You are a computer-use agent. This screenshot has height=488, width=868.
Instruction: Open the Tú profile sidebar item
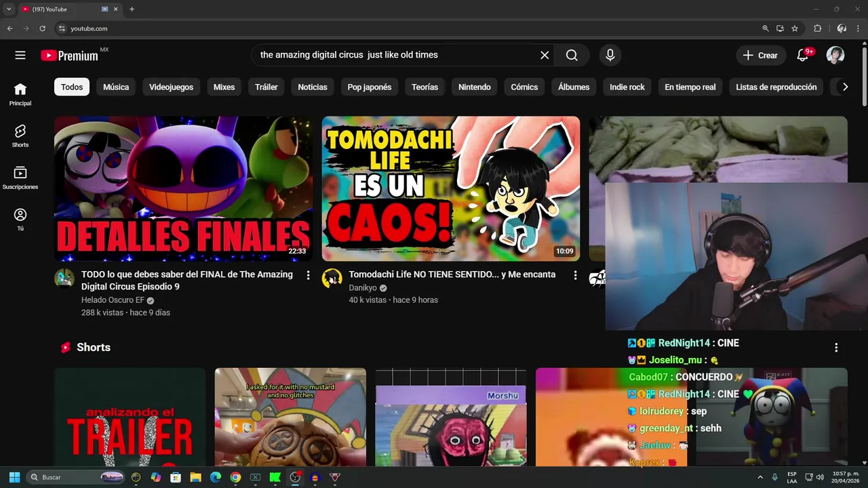20,220
